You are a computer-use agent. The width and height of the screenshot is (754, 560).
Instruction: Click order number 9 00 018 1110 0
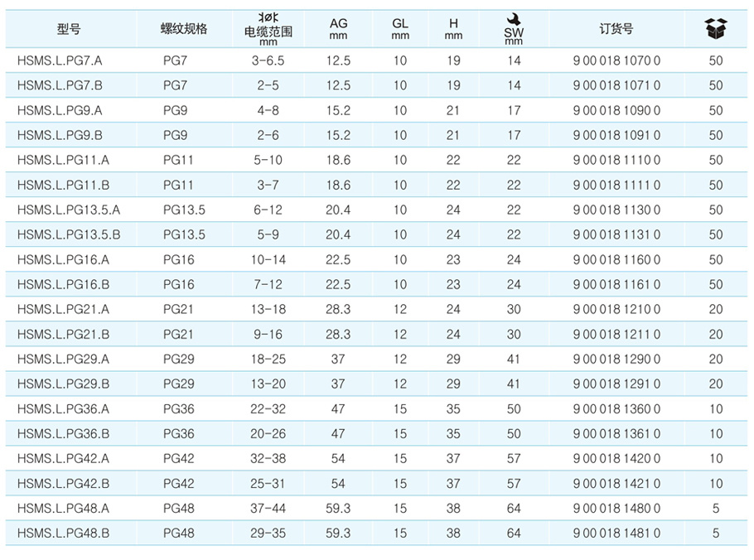pos(616,160)
